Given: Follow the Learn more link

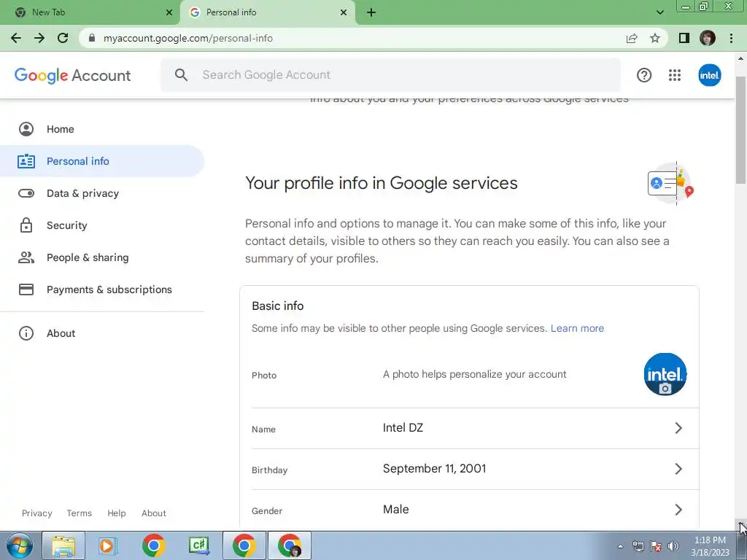Looking at the screenshot, I should [577, 328].
